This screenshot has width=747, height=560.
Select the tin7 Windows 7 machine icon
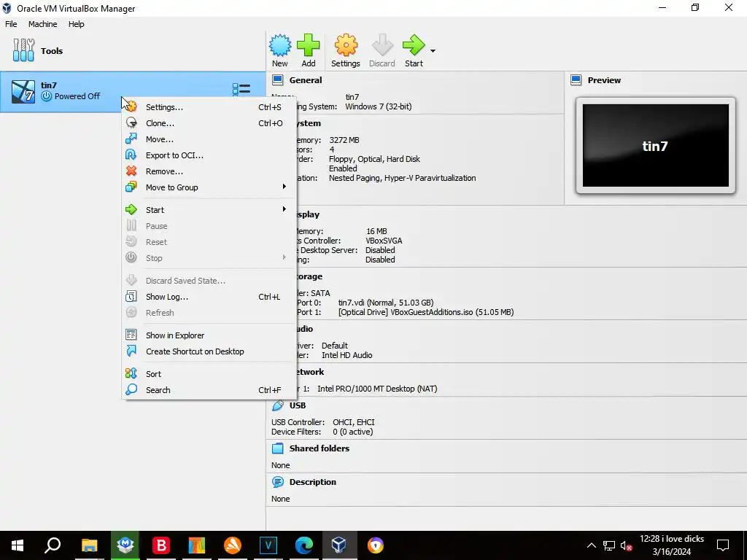(x=23, y=91)
